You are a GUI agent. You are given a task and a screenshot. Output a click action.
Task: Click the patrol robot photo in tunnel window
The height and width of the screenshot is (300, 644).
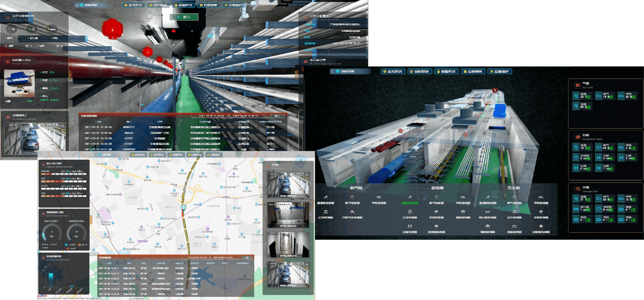coord(19,83)
